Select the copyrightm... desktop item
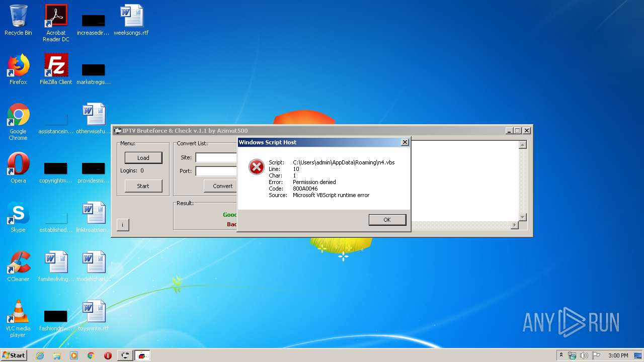This screenshot has width=644, height=362. (x=56, y=172)
